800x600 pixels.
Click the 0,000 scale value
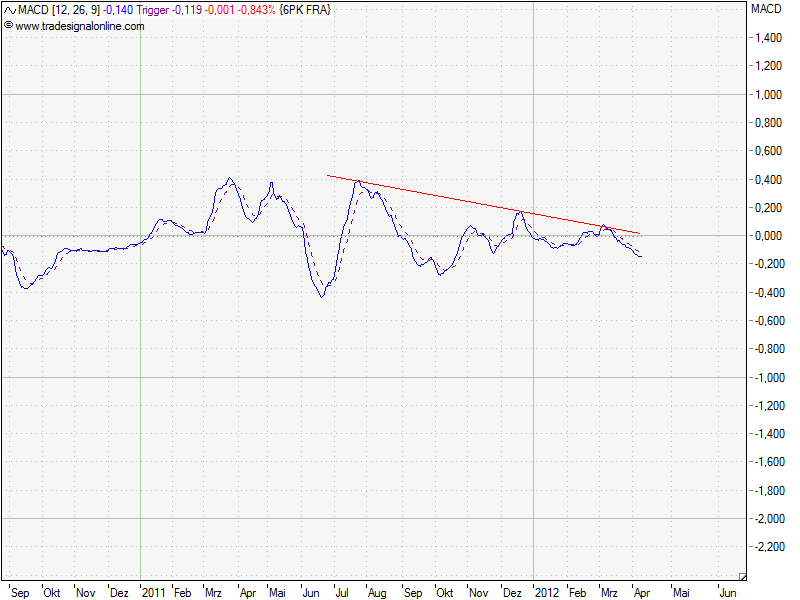(x=768, y=236)
